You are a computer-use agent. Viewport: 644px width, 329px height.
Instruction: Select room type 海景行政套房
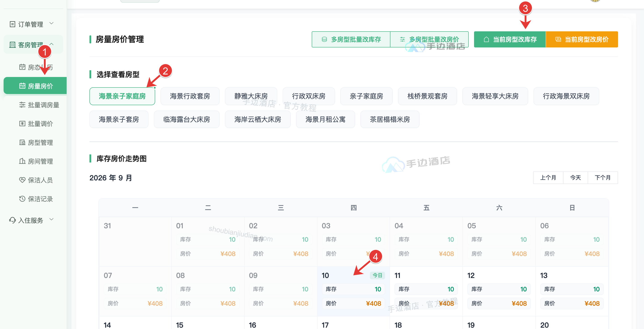click(x=190, y=96)
